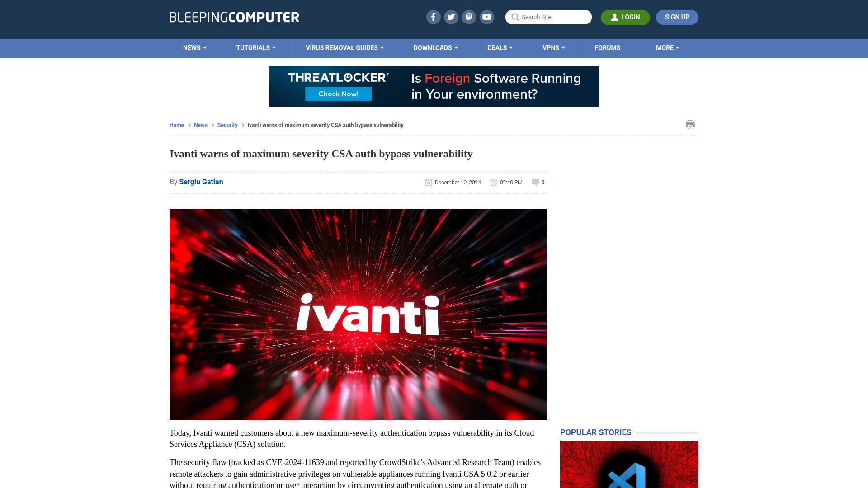
Task: Select the Security breadcrumb link
Action: click(227, 125)
